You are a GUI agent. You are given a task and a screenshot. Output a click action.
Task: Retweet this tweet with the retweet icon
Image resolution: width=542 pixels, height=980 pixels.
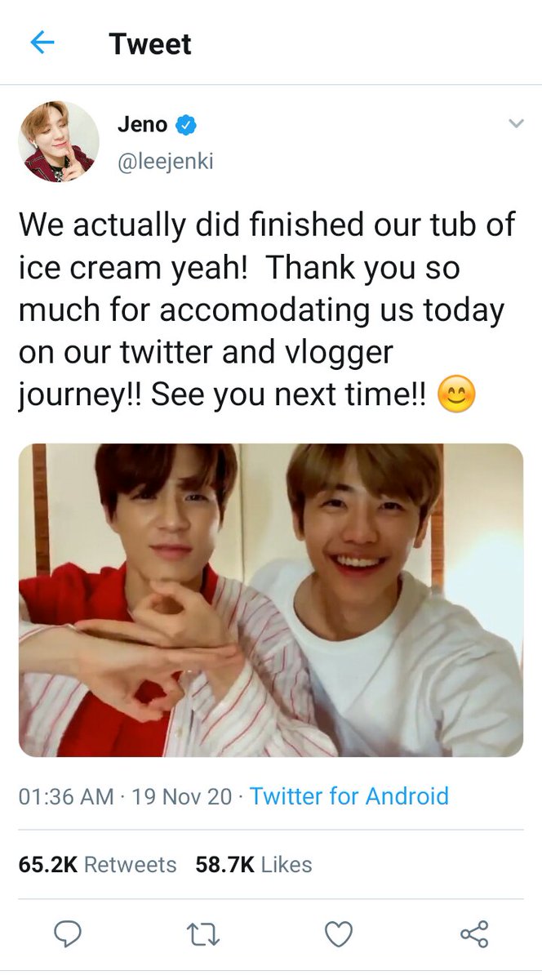point(202,933)
